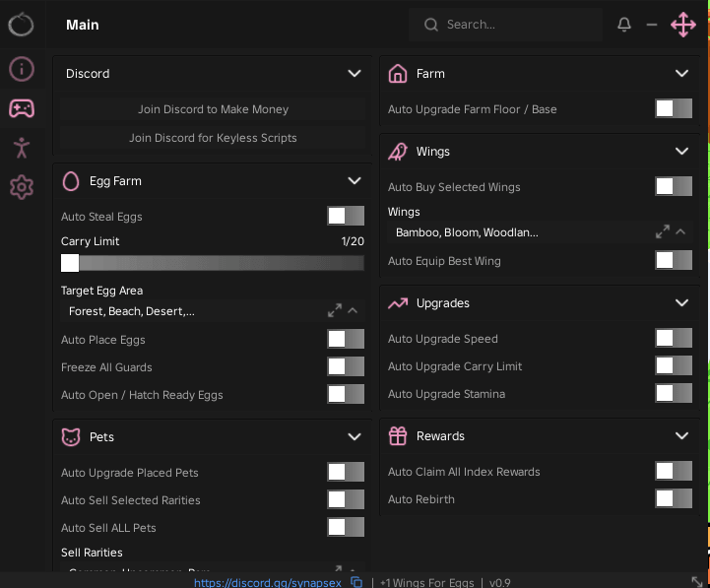Screen dimensions: 710x588
Task: Open the settings gear in sidebar
Action: [x=22, y=187]
